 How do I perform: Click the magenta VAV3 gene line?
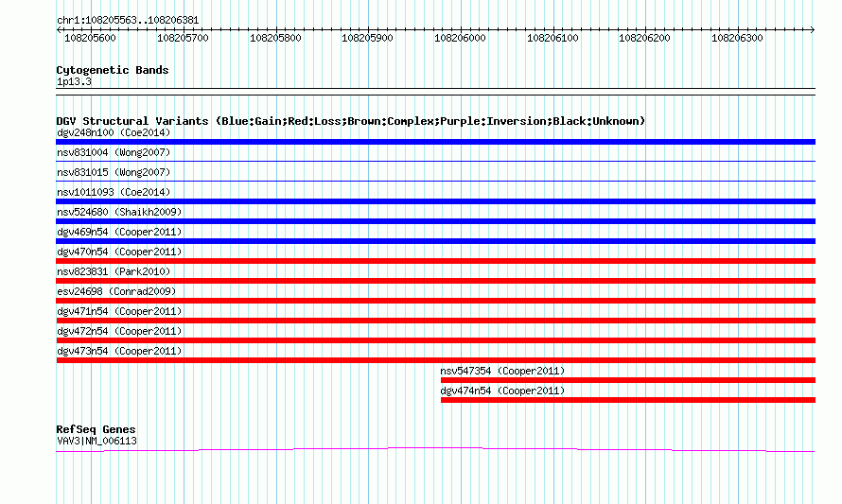pos(435,449)
